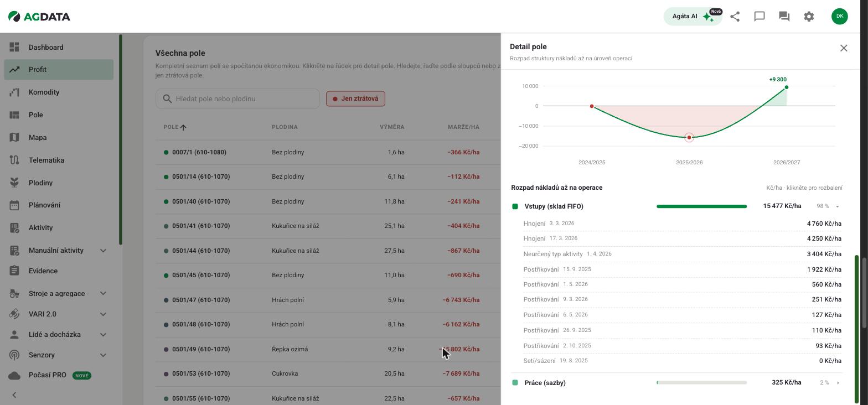Collapse the Vstupy (sklad FIFO) breakdown
Image resolution: width=868 pixels, height=405 pixels.
click(x=838, y=206)
